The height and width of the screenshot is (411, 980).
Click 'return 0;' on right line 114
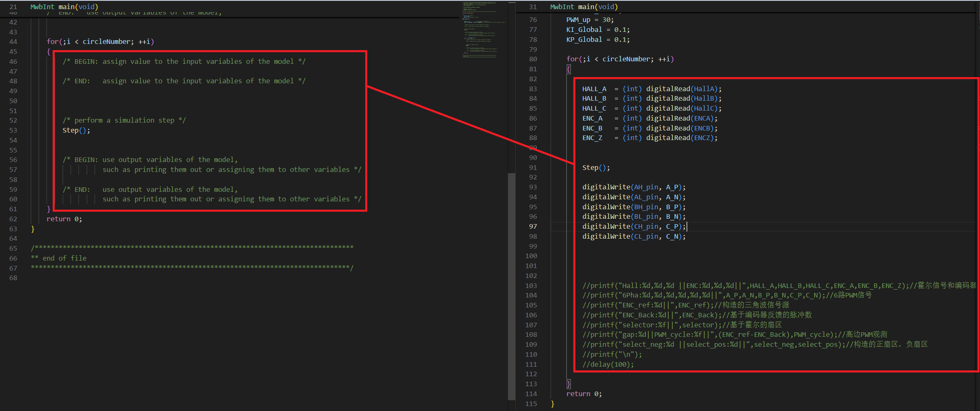(584, 394)
